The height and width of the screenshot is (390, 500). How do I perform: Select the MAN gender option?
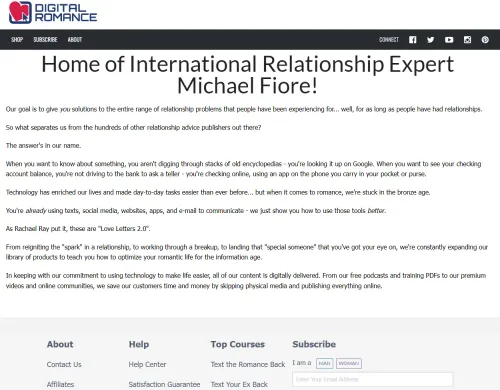point(324,363)
